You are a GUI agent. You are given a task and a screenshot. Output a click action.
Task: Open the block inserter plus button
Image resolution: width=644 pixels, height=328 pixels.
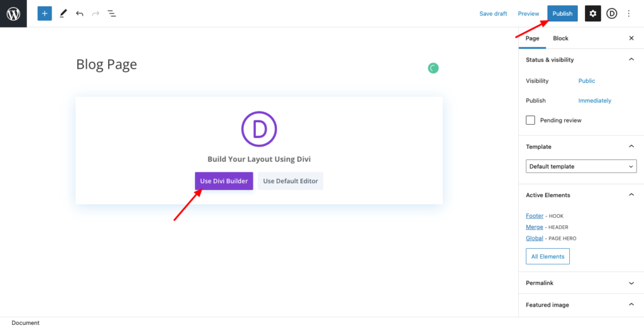point(45,14)
